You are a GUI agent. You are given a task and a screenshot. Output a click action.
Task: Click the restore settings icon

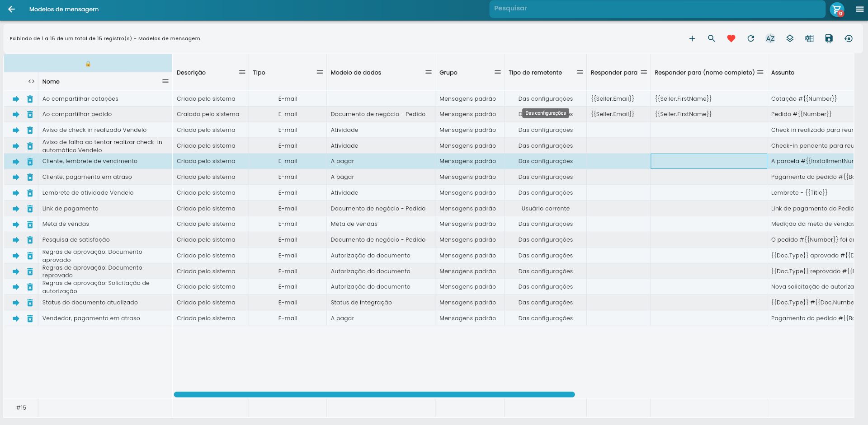tap(848, 38)
